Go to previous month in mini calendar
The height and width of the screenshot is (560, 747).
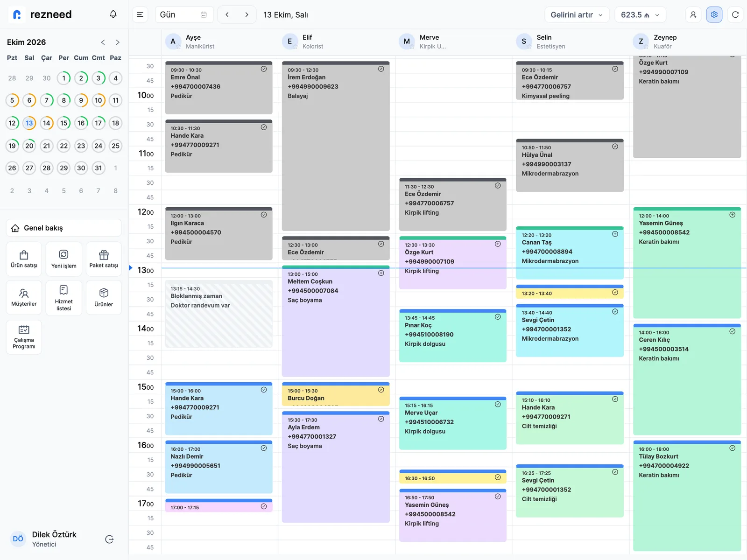pos(103,42)
